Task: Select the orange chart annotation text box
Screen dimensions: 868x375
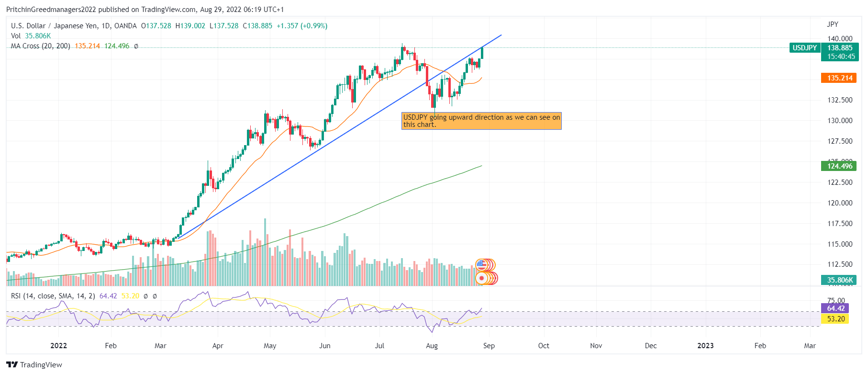Action: click(481, 121)
